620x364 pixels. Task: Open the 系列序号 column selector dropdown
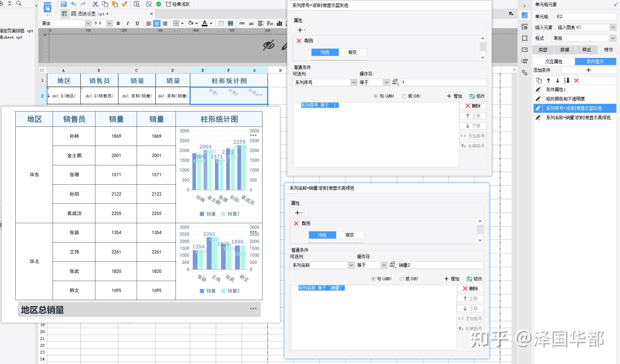click(x=353, y=82)
